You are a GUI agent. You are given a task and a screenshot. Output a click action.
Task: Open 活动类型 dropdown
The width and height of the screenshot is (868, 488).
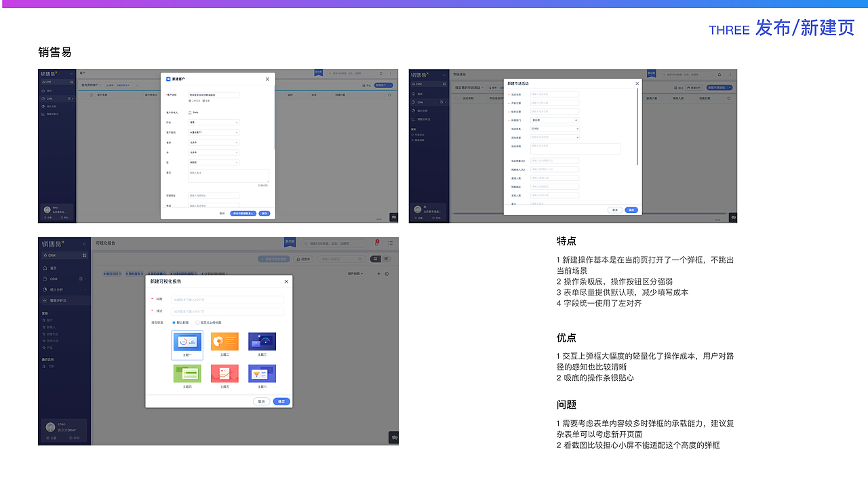[x=555, y=137]
